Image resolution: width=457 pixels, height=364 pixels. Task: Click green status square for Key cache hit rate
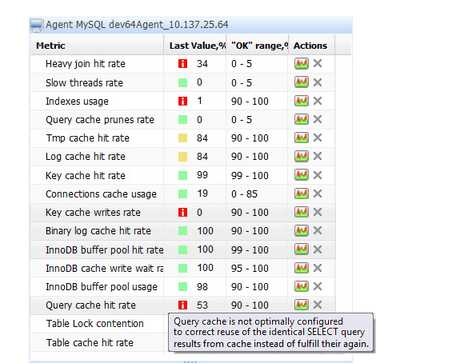pyautogui.click(x=183, y=175)
